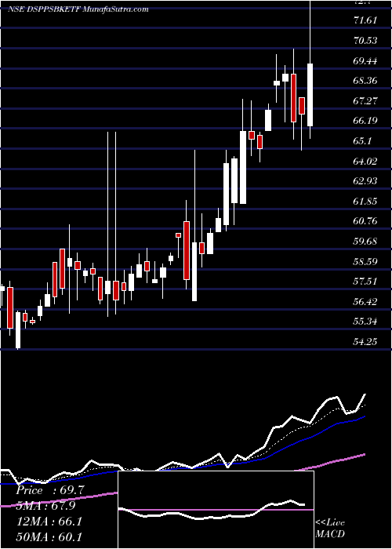Viewport: 392px width, 549px height.
Task: Select the 61.85 price axis label
Action: pos(365,202)
